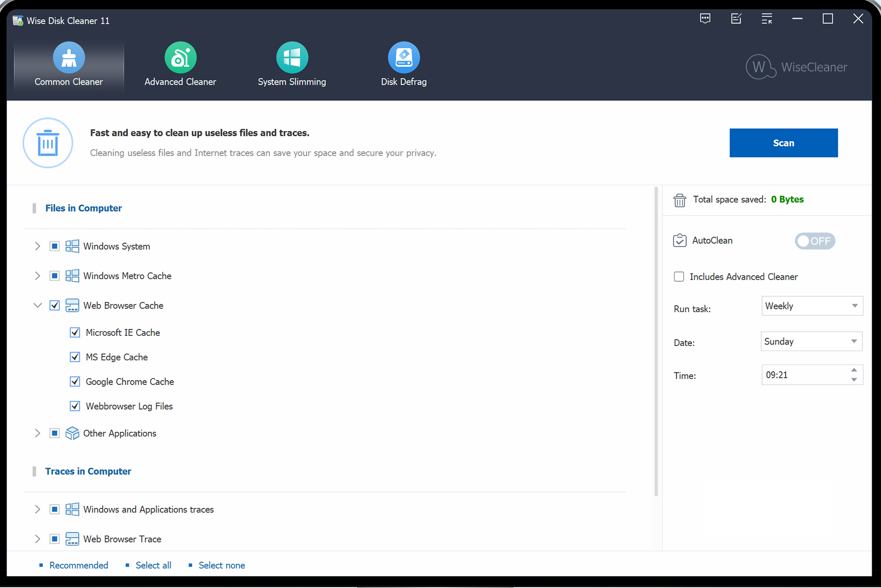The image size is (881, 588).
Task: Click the 0 Bytes saved value
Action: (x=787, y=199)
